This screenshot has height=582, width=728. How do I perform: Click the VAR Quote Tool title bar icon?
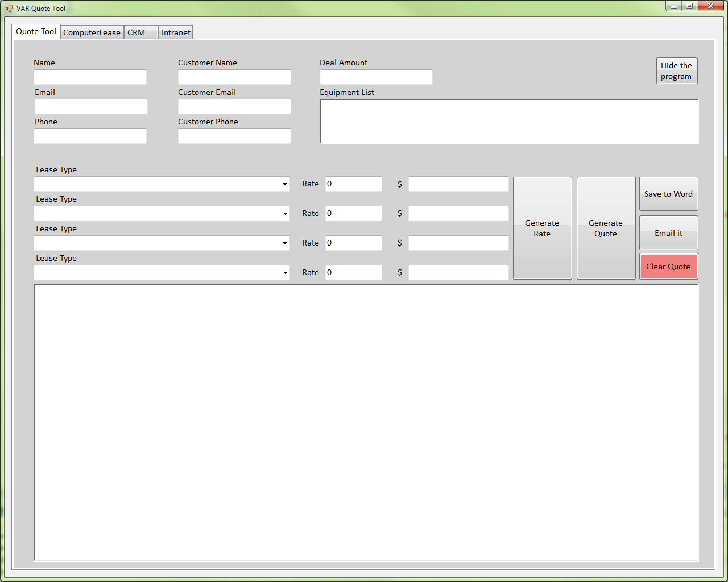pyautogui.click(x=9, y=9)
